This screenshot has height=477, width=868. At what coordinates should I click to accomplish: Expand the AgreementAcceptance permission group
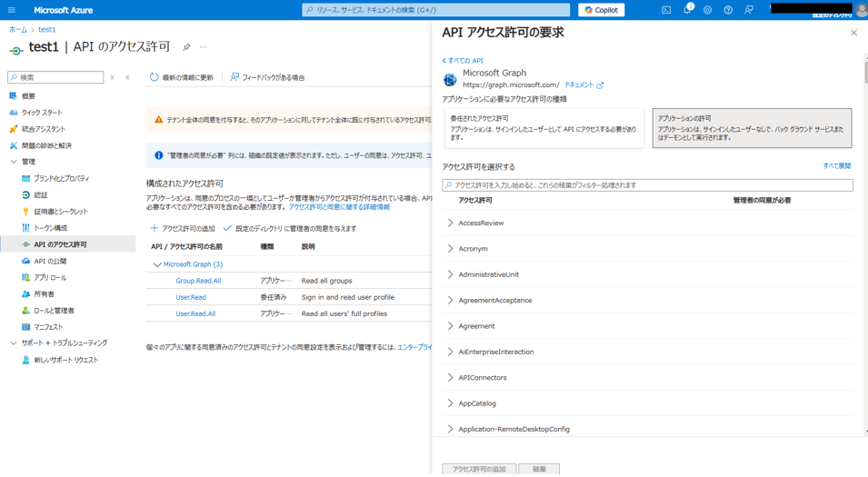click(x=450, y=301)
